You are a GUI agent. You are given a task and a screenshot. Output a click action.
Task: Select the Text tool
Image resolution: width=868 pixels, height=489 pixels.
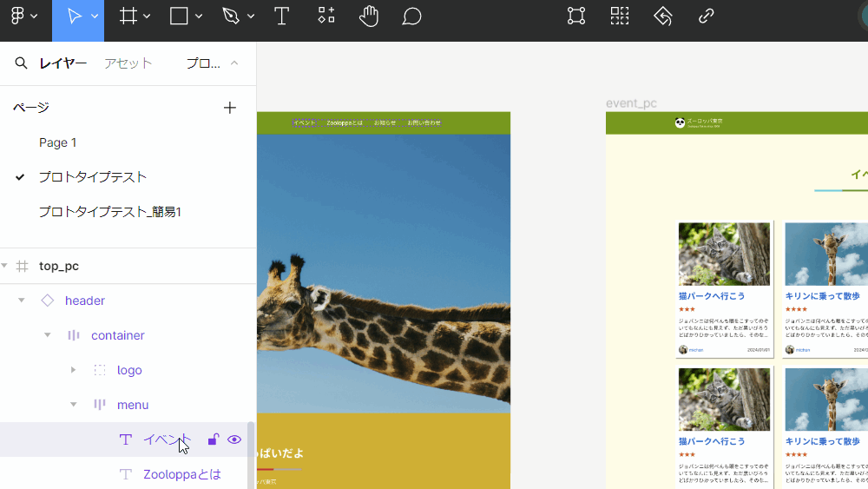point(282,16)
